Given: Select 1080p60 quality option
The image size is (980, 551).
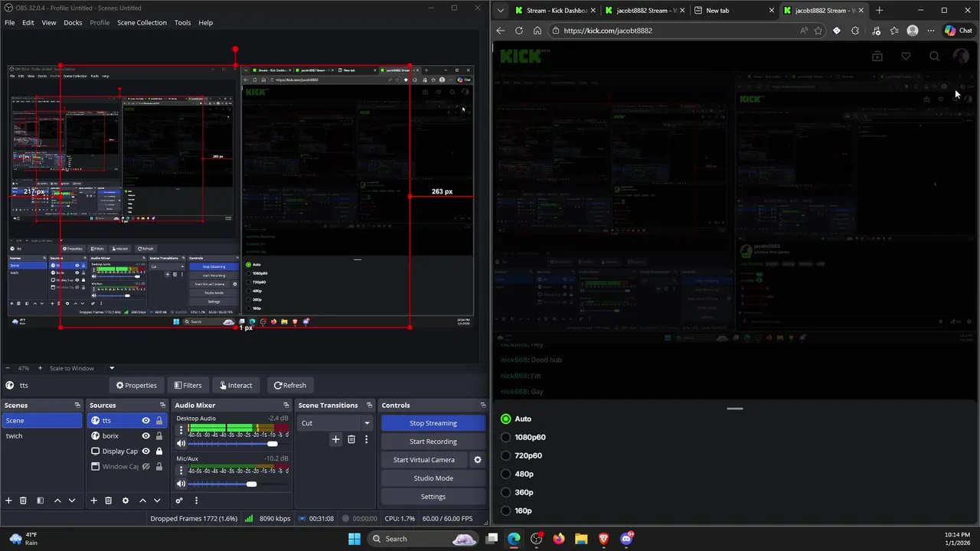Looking at the screenshot, I should click(x=506, y=437).
